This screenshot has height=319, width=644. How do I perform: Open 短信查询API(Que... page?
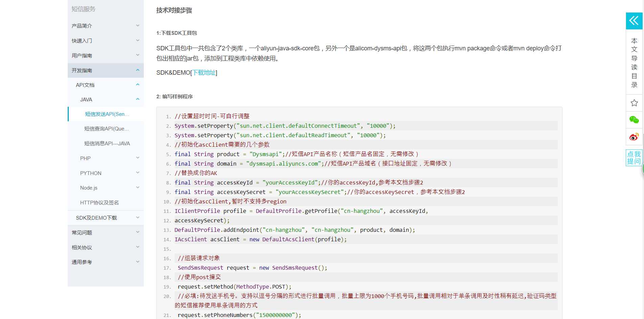pos(106,129)
